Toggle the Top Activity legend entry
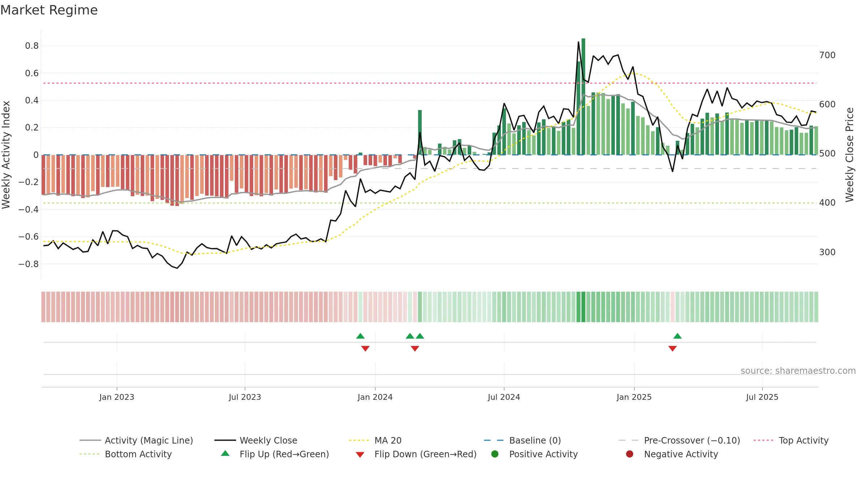868x488 pixels. (x=791, y=440)
